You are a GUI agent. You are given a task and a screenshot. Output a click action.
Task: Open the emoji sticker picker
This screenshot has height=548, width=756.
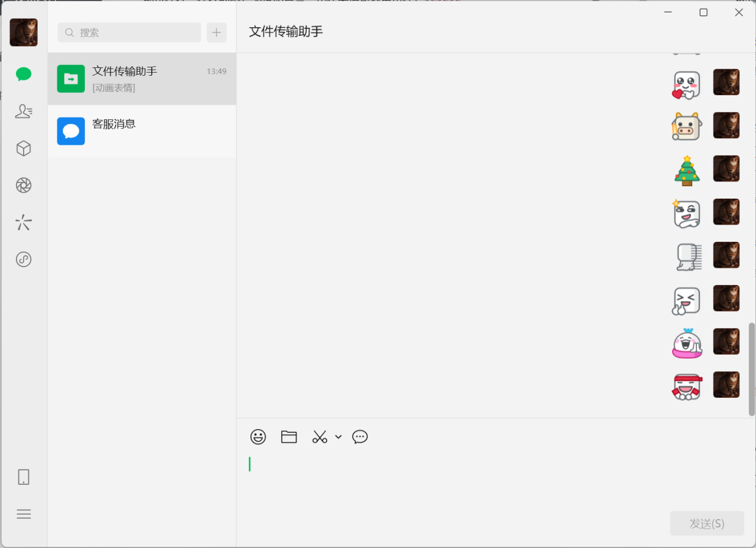(x=258, y=437)
